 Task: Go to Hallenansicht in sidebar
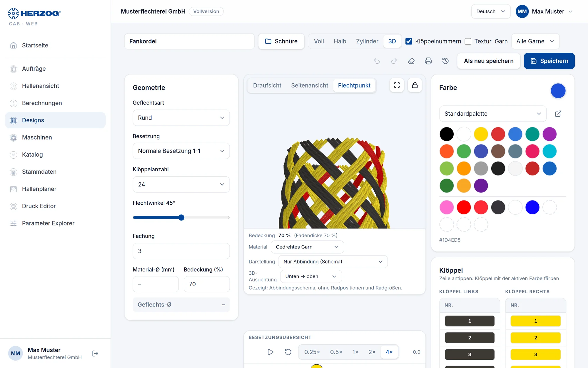point(55,86)
